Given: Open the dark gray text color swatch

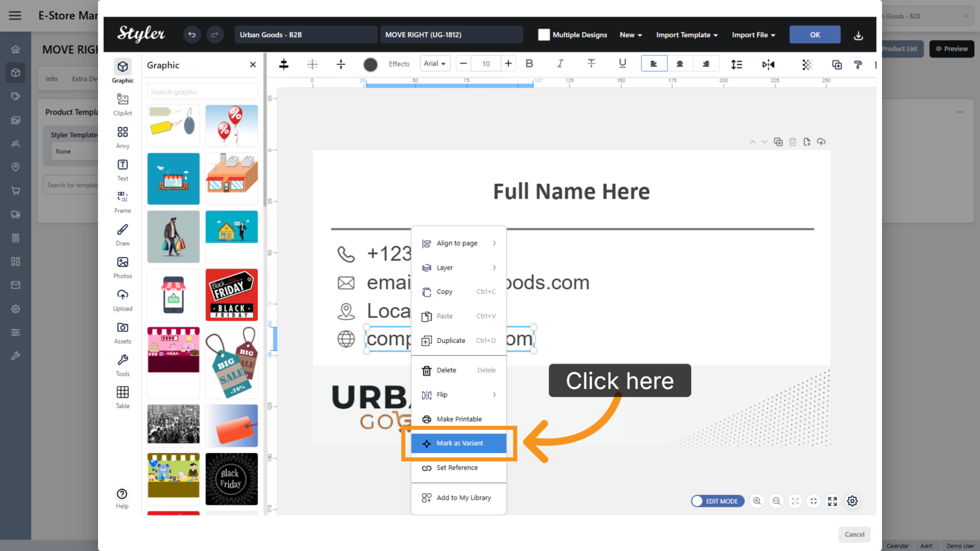Looking at the screenshot, I should [370, 64].
